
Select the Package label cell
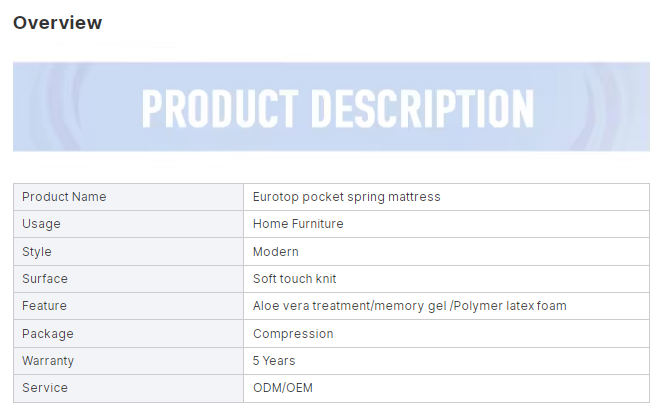(x=128, y=334)
